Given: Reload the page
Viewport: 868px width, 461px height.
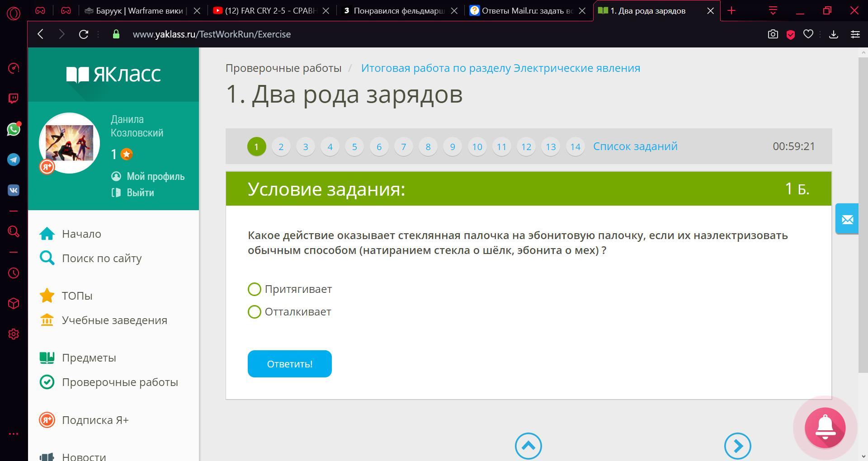Looking at the screenshot, I should pyautogui.click(x=84, y=34).
